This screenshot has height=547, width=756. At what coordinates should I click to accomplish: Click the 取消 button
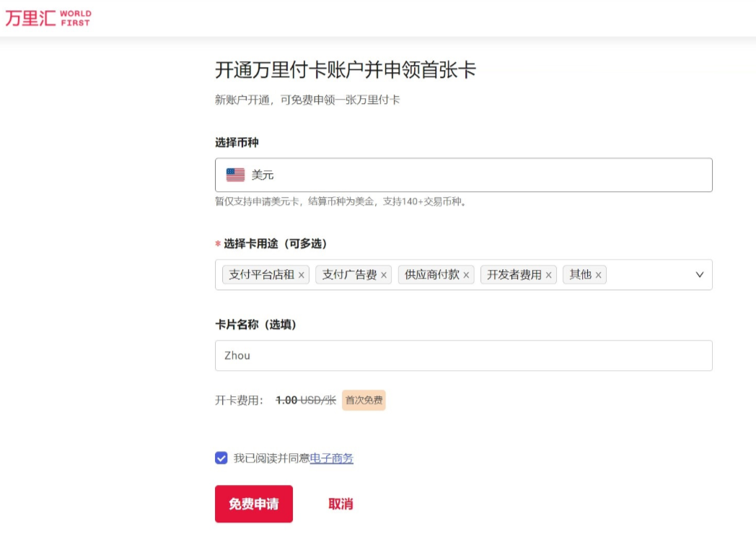click(340, 504)
